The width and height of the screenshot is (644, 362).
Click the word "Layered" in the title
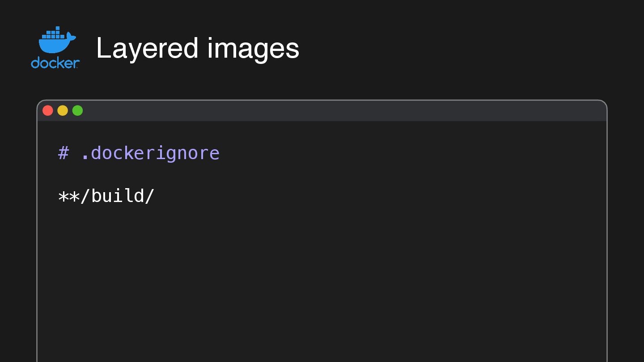tap(147, 48)
